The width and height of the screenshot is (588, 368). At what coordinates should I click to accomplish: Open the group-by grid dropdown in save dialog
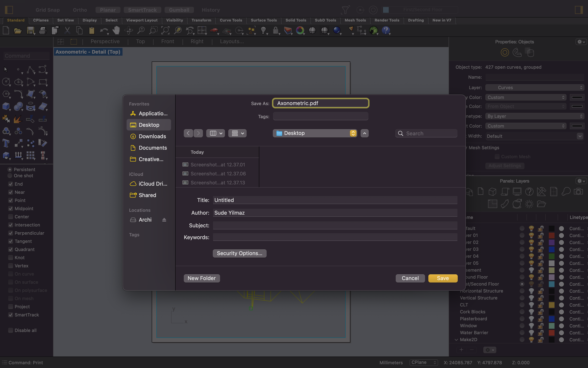click(237, 133)
